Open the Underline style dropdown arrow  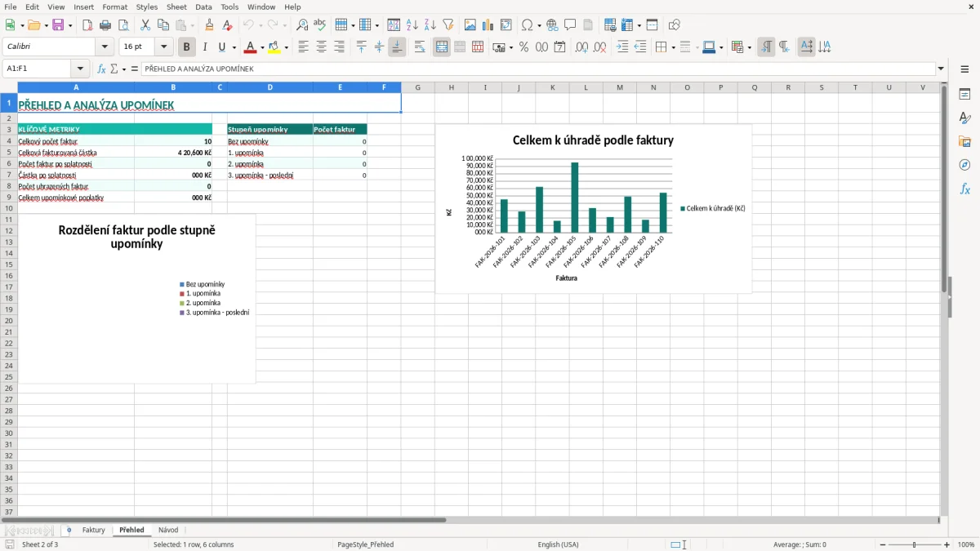coord(234,47)
